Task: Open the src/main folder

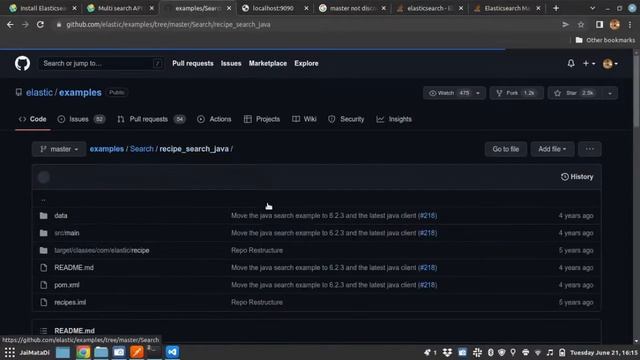Action: pyautogui.click(x=67, y=233)
